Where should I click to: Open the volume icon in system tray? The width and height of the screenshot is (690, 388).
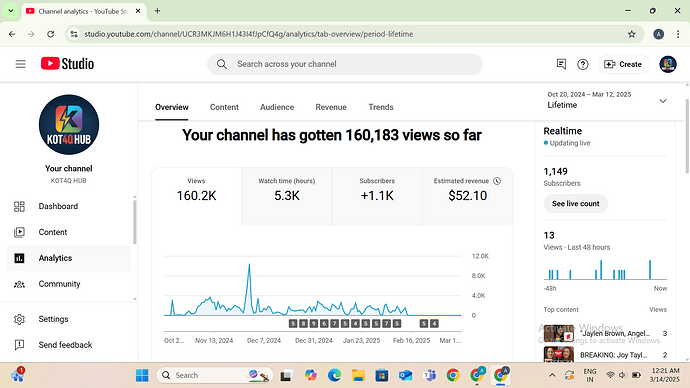click(x=622, y=375)
